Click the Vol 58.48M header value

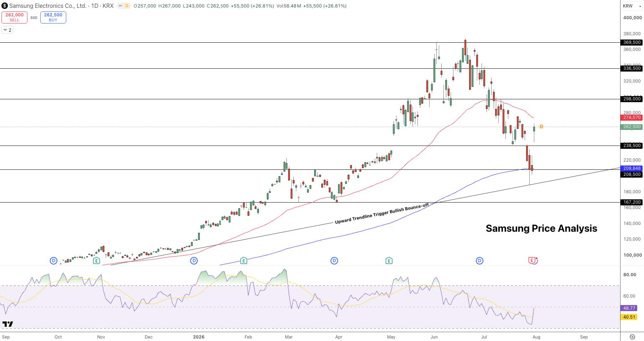tap(289, 6)
